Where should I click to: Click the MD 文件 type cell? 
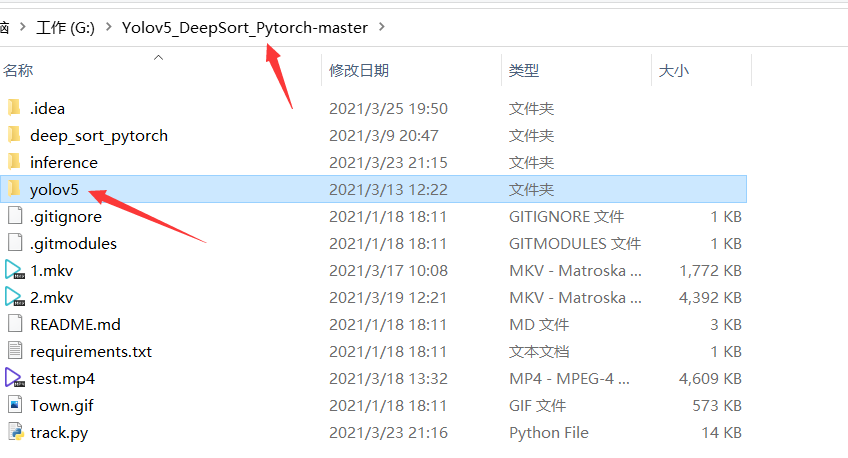click(x=539, y=325)
